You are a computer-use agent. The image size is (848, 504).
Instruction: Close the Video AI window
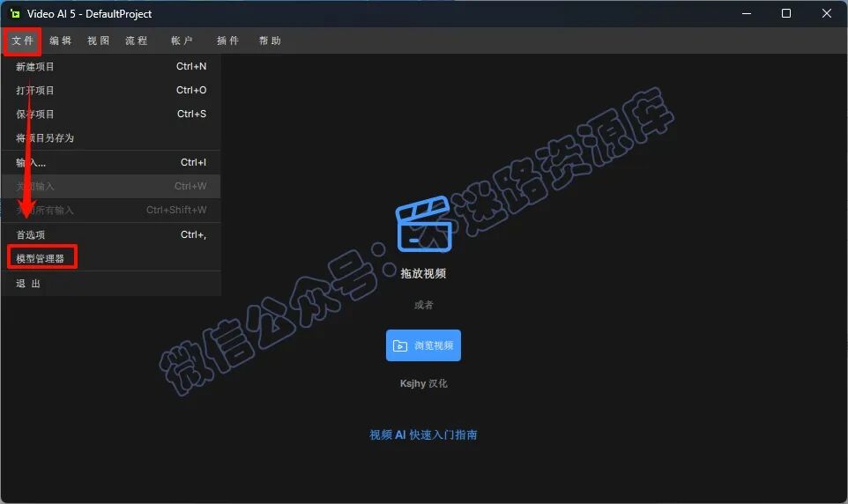click(x=826, y=13)
